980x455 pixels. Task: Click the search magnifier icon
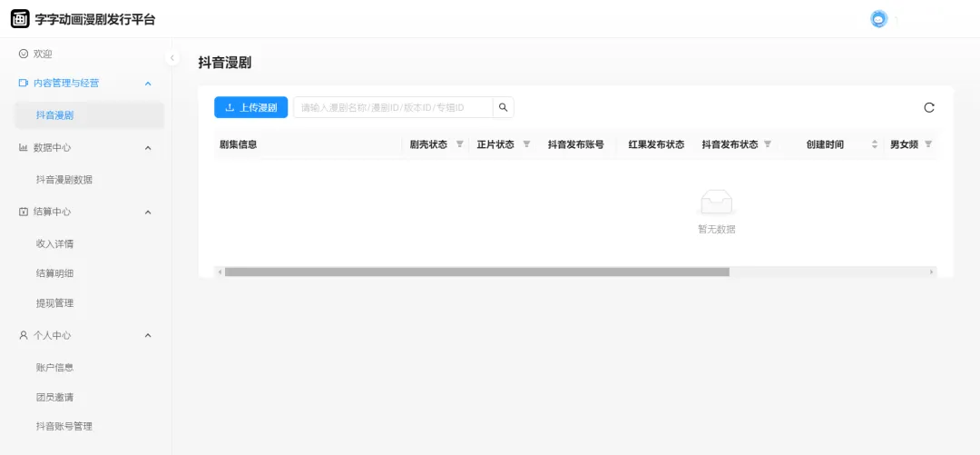click(503, 107)
